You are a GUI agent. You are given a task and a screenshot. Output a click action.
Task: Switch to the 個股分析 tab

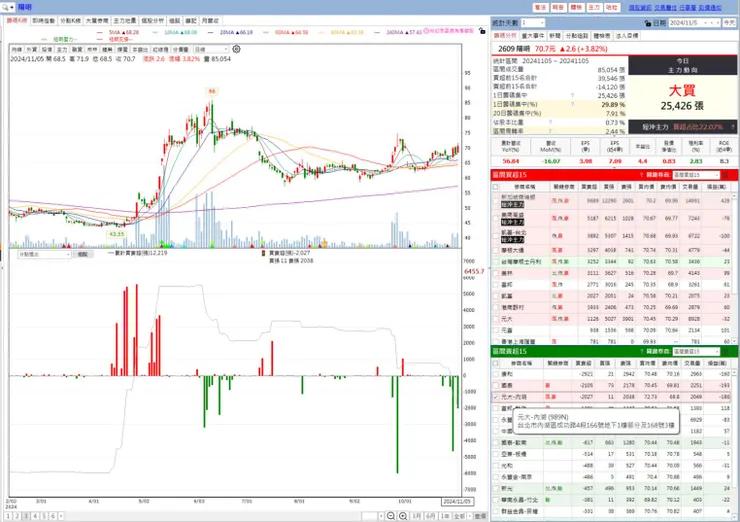point(152,21)
